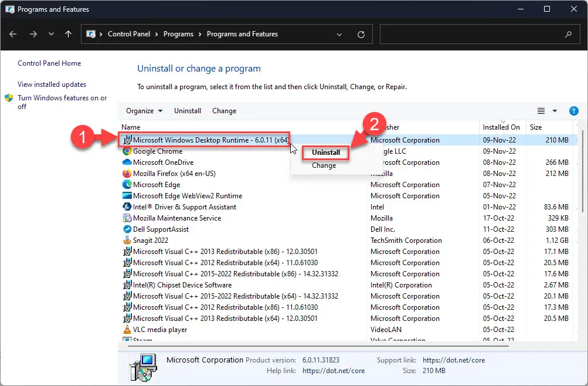Screen dimensions: 588x386
Task: Click Programs and Features breadcrumb
Action: pos(242,34)
